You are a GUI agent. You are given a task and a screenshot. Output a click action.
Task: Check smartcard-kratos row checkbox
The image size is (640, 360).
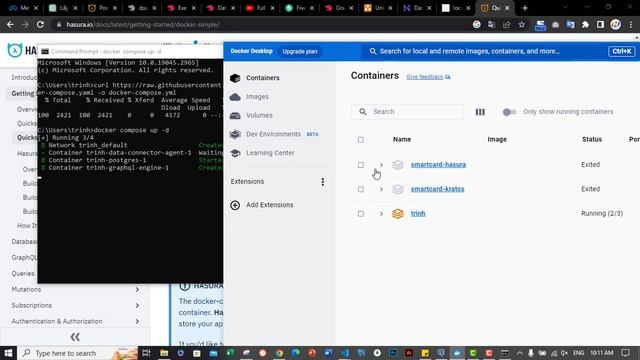click(361, 189)
